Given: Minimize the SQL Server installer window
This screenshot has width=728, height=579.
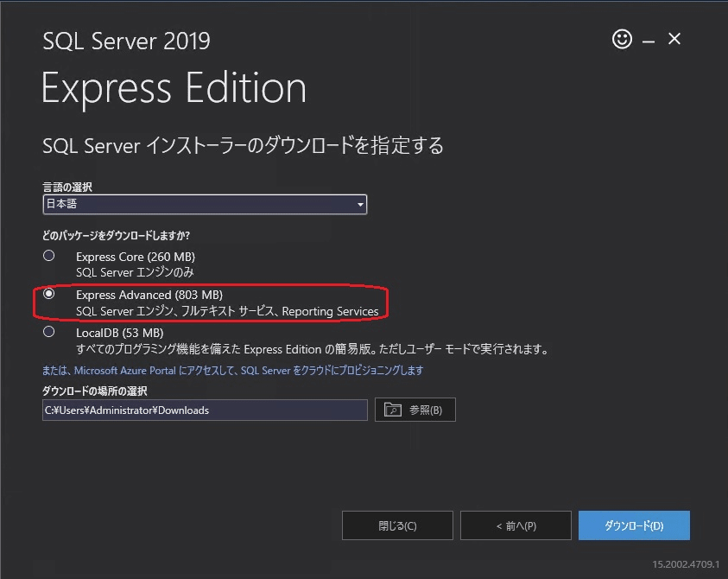Looking at the screenshot, I should (649, 41).
